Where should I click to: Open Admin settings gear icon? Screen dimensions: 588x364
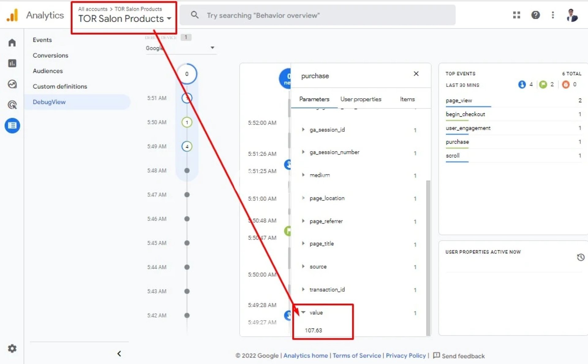(12, 348)
